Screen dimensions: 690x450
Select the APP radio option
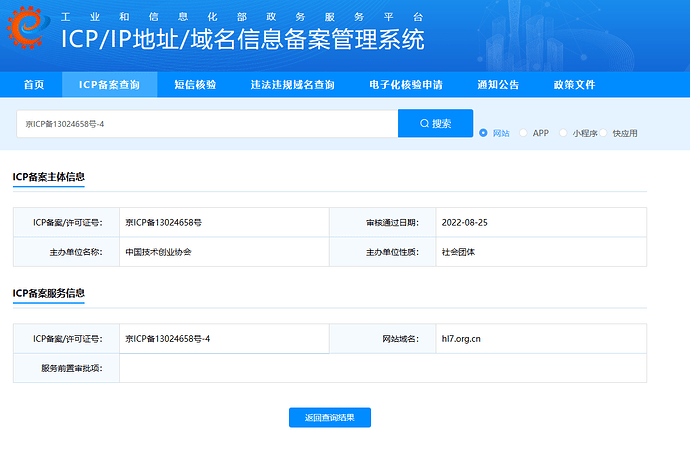coord(523,133)
